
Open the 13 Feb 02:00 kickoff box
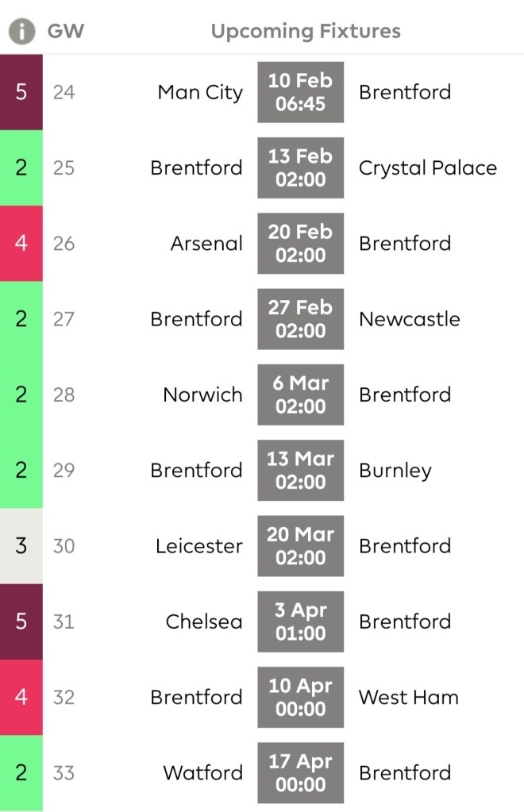tap(300, 167)
